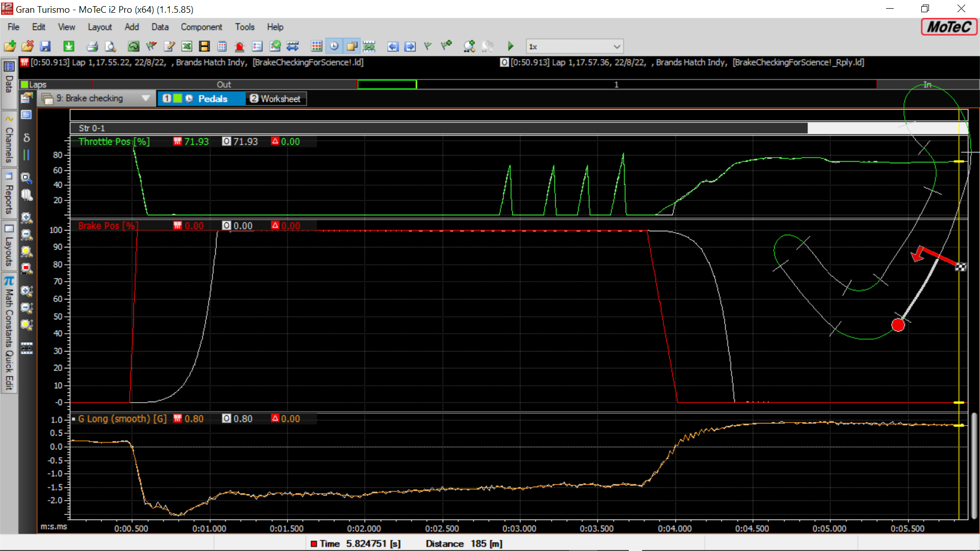Screen dimensions: 980x551
Task: Click the scale ruler icon in left sidebar
Action: 27,348
